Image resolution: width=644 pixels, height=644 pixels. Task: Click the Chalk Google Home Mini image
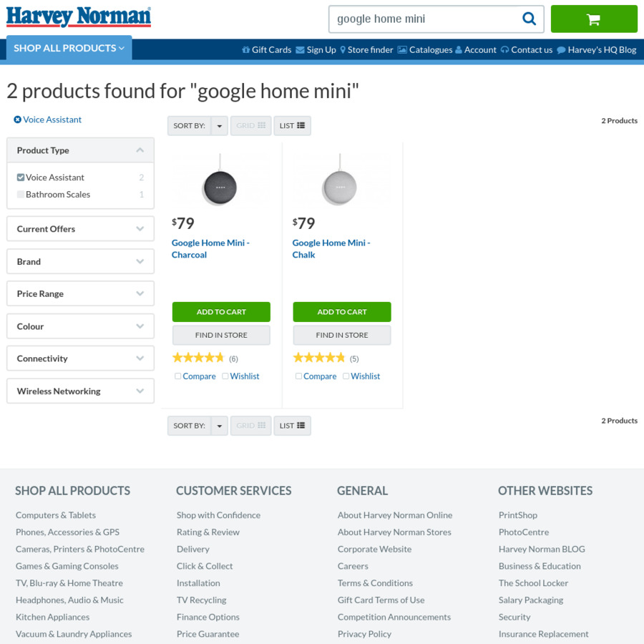tap(339, 180)
